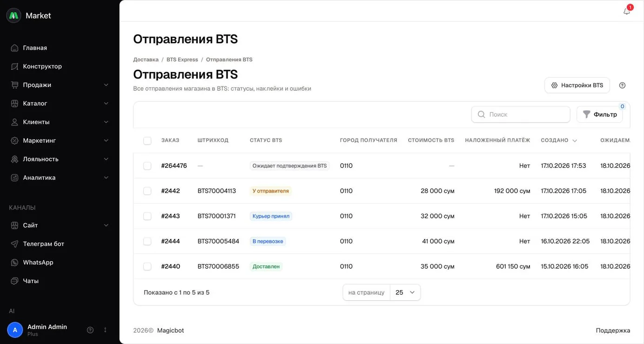Image resolution: width=644 pixels, height=344 pixels.
Task: Click the Конструктор sidebar icon
Action: 14,66
